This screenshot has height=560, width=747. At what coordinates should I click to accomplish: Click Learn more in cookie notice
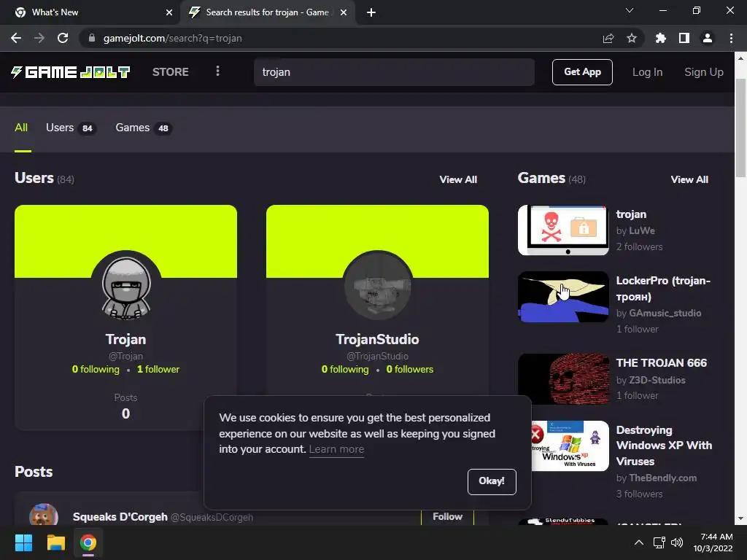336,449
